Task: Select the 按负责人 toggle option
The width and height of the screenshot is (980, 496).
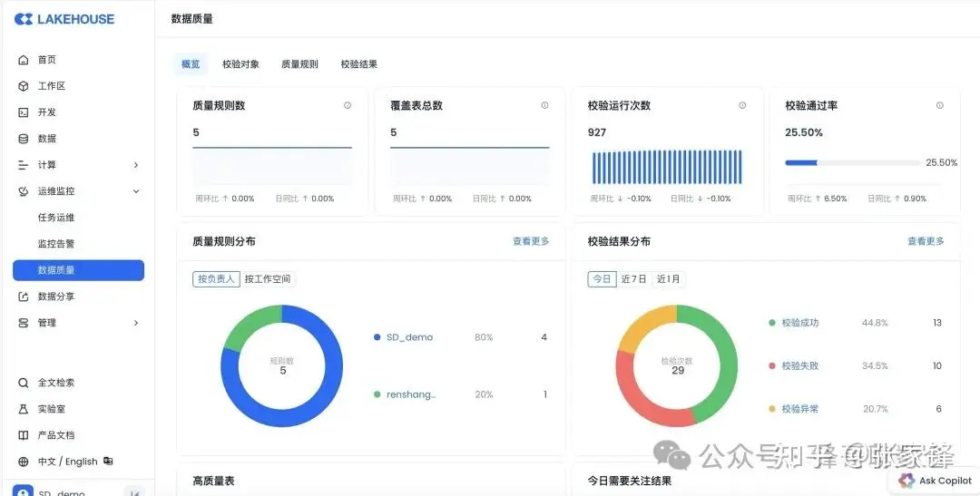Action: pyautogui.click(x=216, y=279)
